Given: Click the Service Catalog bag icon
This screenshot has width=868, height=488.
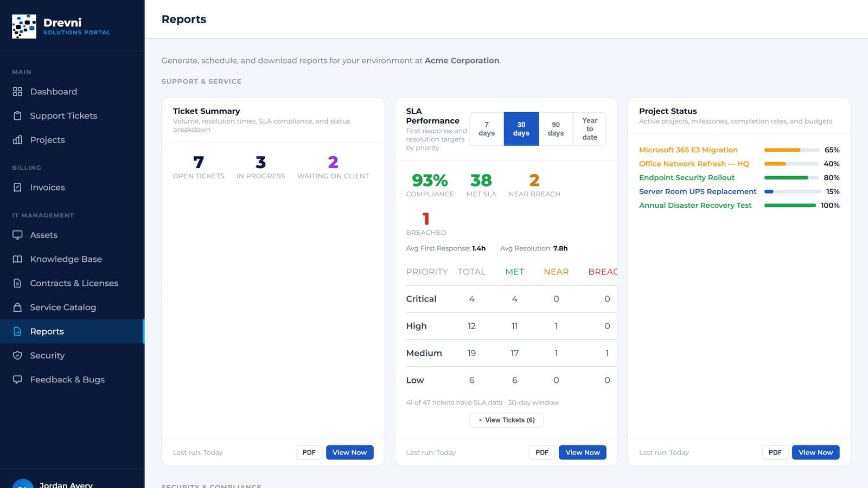Looking at the screenshot, I should (x=17, y=307).
